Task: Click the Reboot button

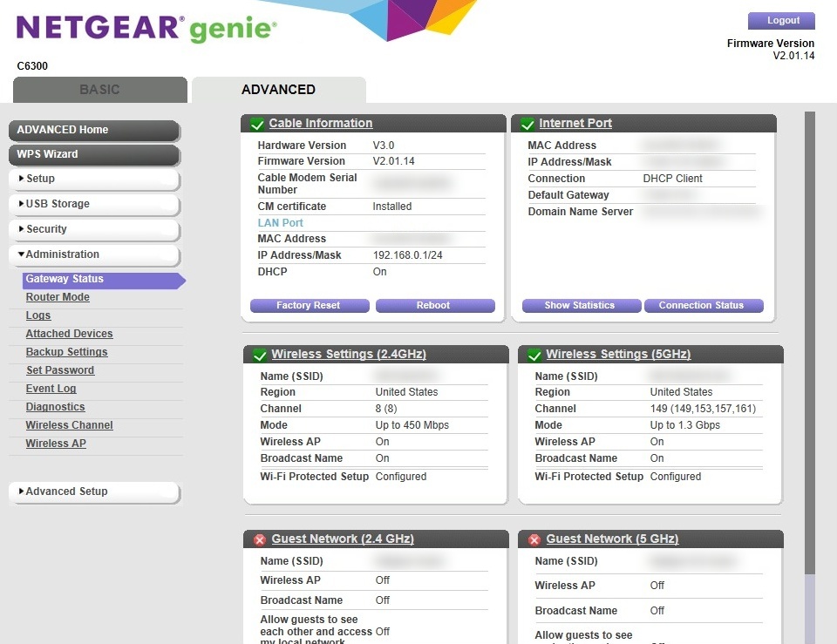Action: coord(435,305)
